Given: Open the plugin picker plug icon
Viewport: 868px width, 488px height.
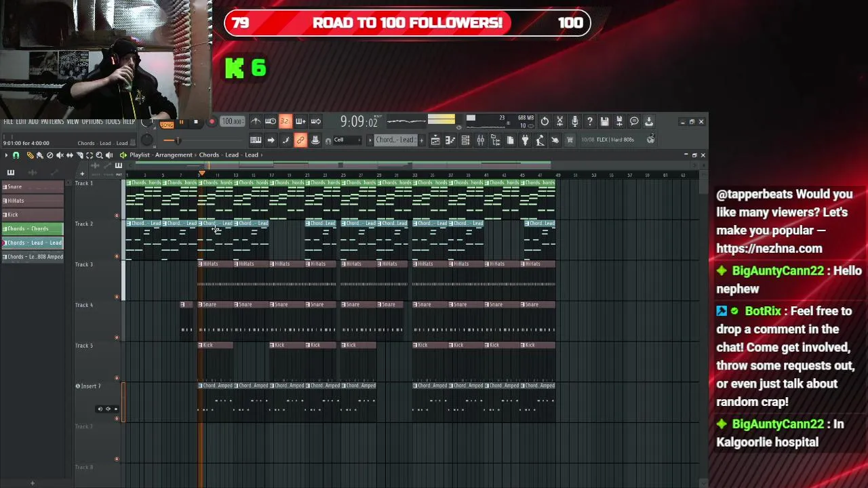Looking at the screenshot, I should coord(525,140).
